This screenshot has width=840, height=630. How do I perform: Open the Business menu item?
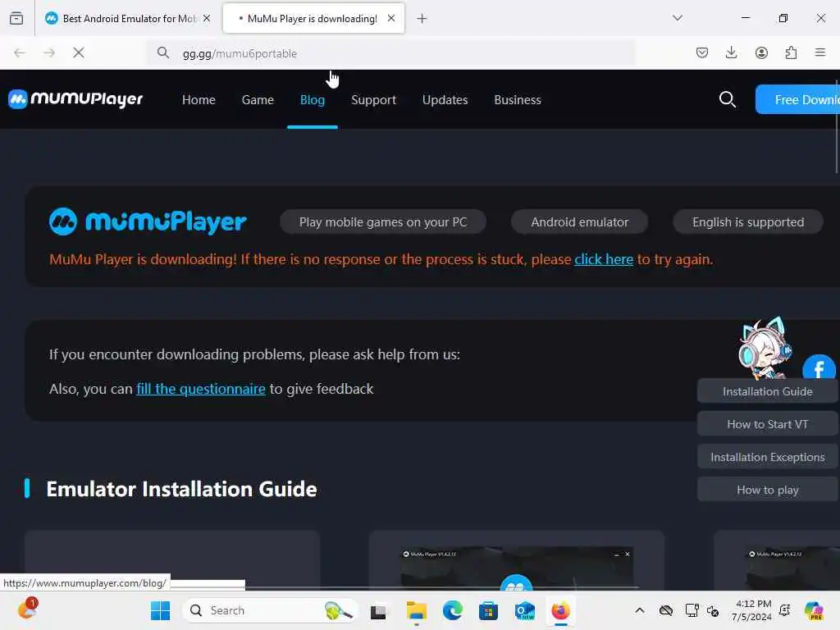click(x=518, y=99)
